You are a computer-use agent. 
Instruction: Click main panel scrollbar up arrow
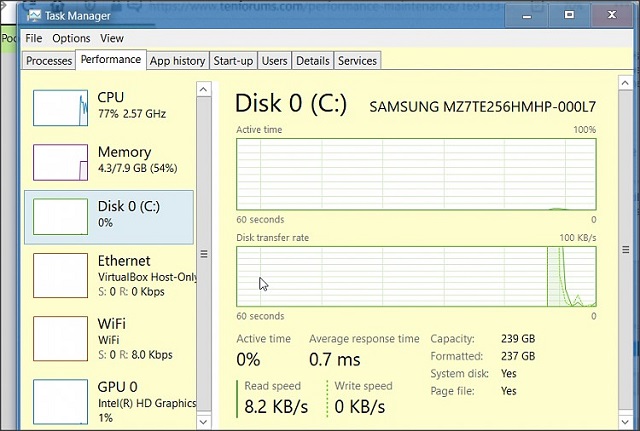(x=625, y=83)
